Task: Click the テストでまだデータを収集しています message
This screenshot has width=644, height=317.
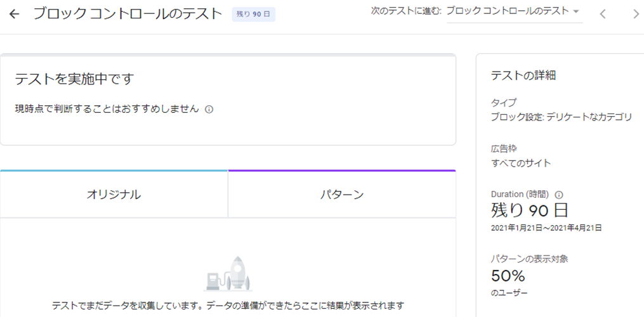Action: tap(228, 306)
